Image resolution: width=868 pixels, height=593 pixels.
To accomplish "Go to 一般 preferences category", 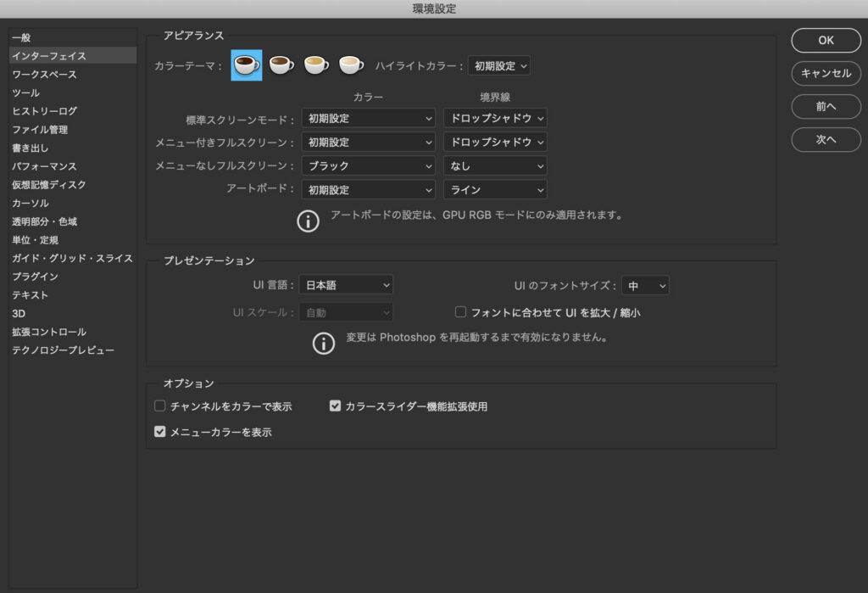I will (x=21, y=37).
